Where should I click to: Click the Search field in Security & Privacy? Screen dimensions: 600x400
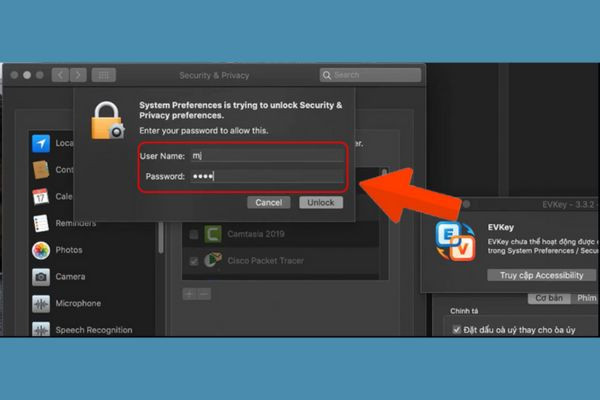pos(370,75)
